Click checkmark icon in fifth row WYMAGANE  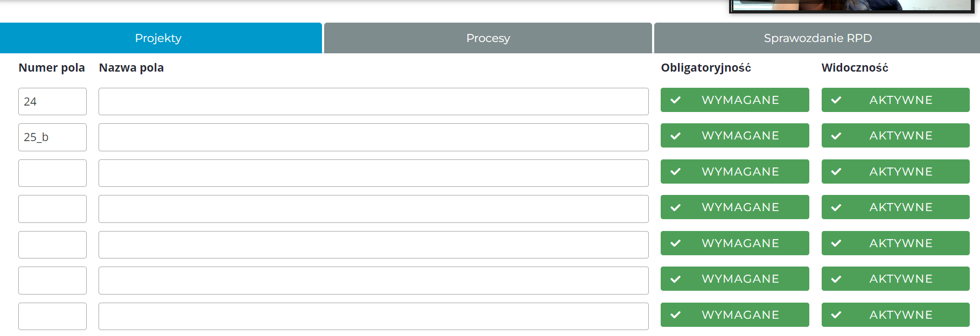[x=676, y=243]
